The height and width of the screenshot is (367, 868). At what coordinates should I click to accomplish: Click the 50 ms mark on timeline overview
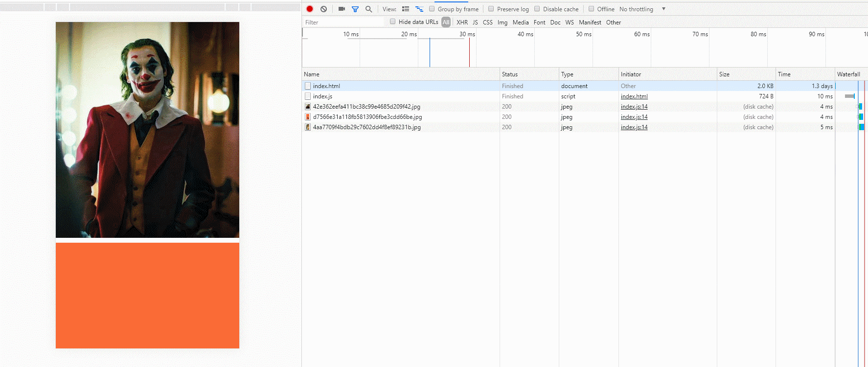pos(584,34)
